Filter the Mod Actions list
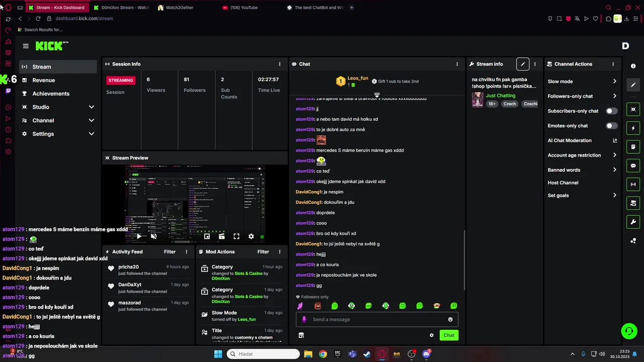The width and height of the screenshot is (644, 362). click(263, 252)
